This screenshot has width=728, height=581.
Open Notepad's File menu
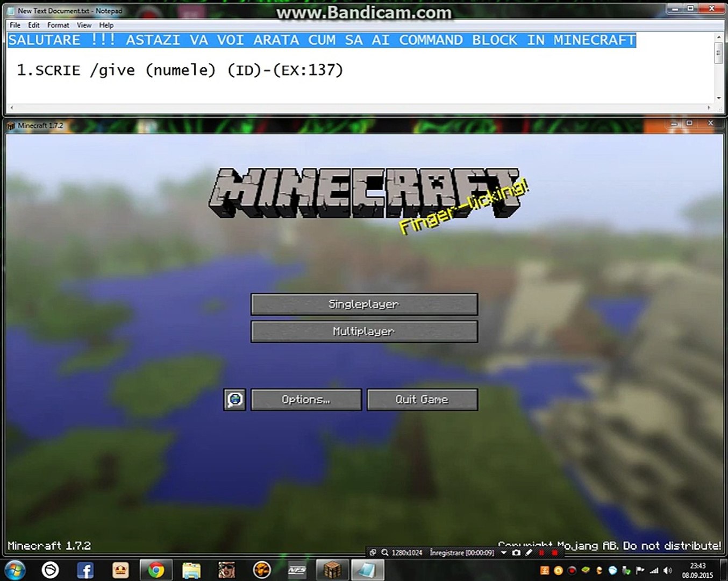click(15, 25)
